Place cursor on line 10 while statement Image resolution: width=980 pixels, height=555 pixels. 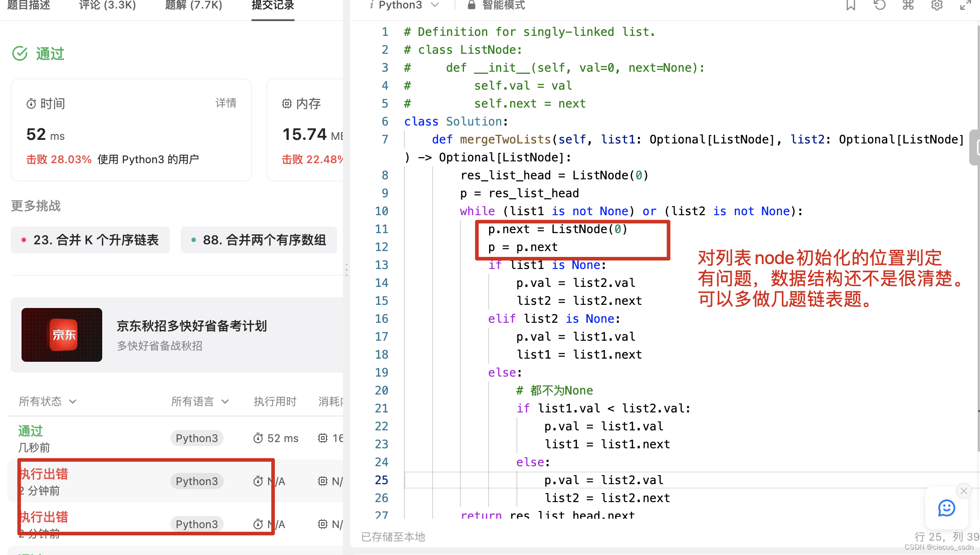point(631,211)
